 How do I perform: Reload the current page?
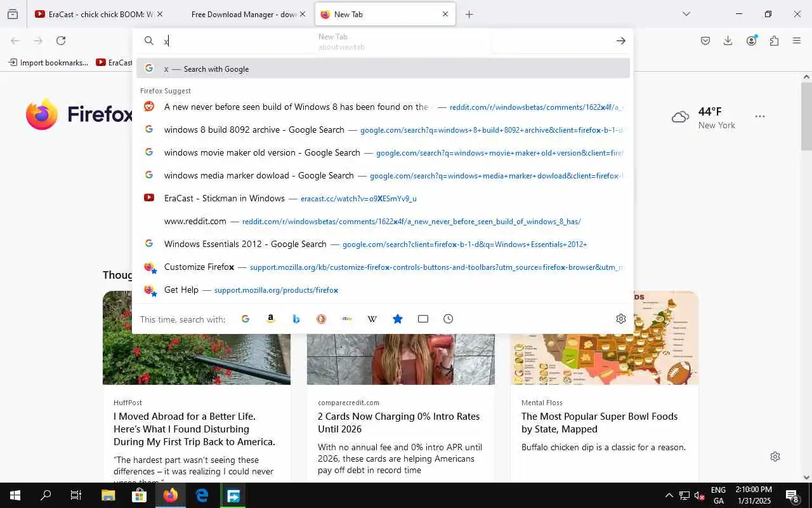tap(61, 41)
